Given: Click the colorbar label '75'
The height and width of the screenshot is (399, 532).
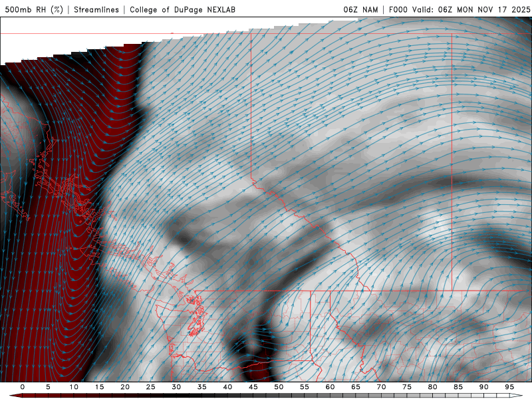Looking at the screenshot, I should (x=407, y=387).
